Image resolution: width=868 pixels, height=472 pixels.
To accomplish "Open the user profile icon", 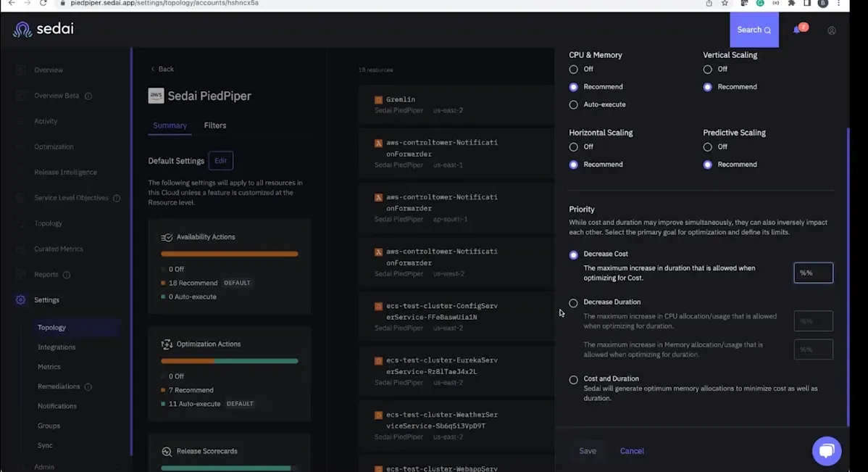I will [x=832, y=30].
